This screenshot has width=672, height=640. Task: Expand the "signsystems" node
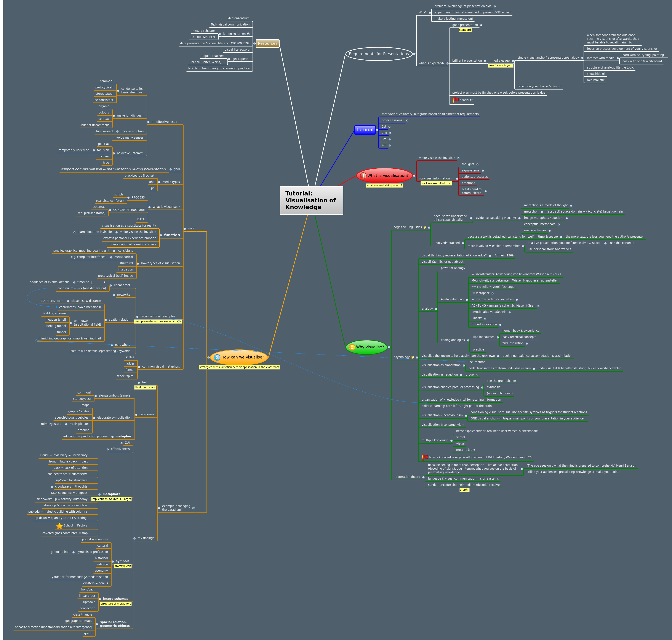(x=483, y=171)
